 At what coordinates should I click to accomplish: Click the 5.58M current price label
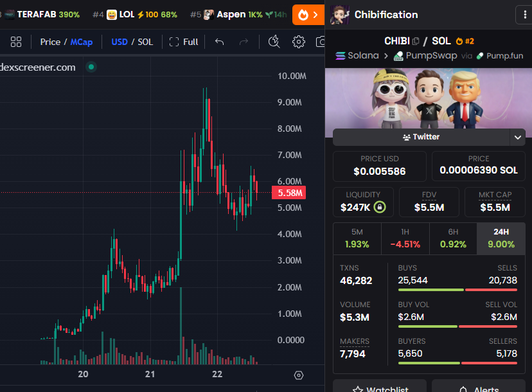288,193
